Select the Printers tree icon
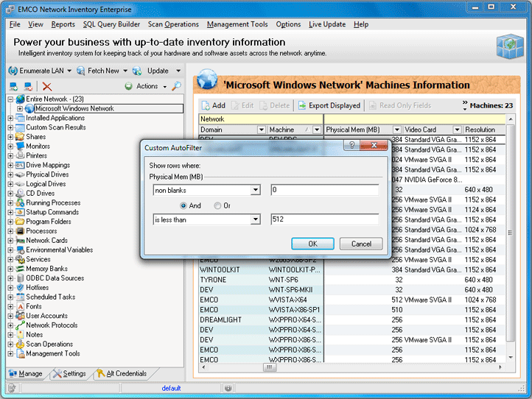The height and width of the screenshot is (399, 532). tap(20, 156)
